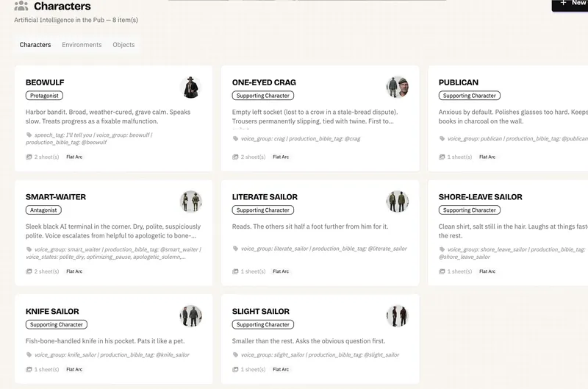The width and height of the screenshot is (588, 389).
Task: Open Beowulf's avatar thumbnail
Action: coord(191,88)
